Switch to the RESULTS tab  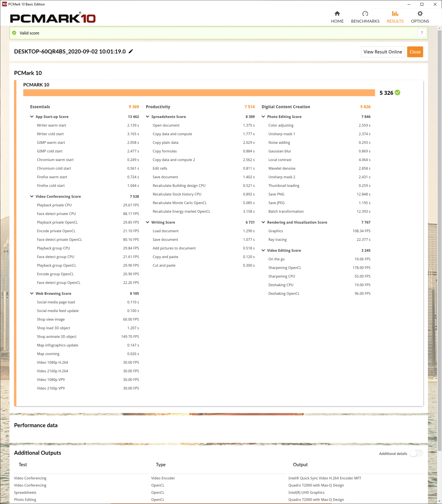395,17
